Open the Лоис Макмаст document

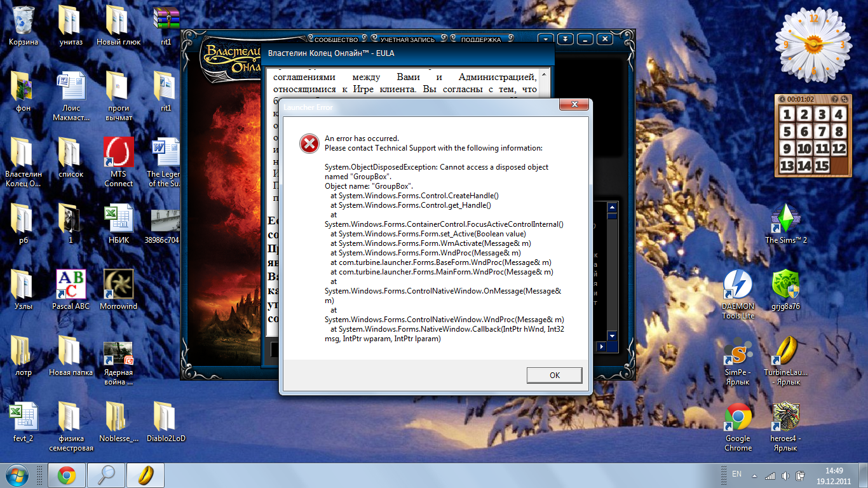tap(71, 95)
